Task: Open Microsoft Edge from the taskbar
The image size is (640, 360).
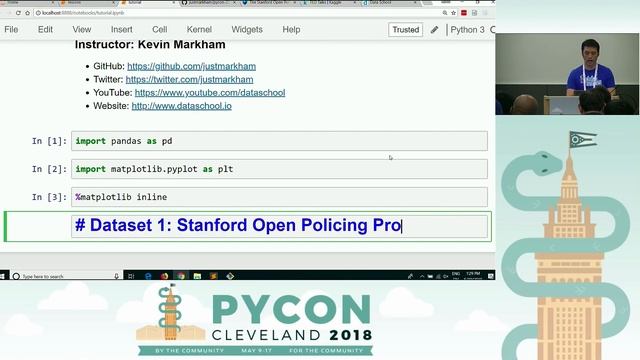Action: [x=148, y=276]
